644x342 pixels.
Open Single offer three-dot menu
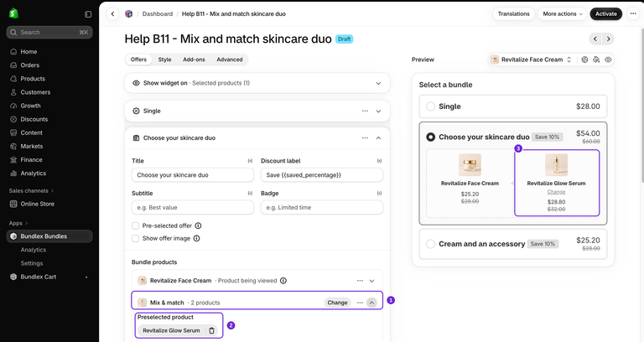365,111
